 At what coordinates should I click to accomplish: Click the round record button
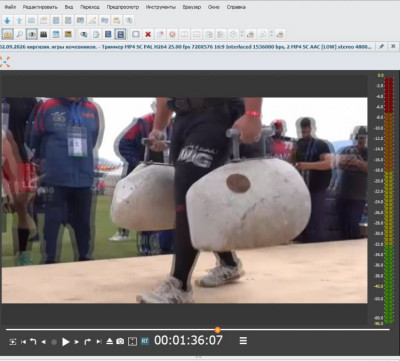click(x=54, y=342)
